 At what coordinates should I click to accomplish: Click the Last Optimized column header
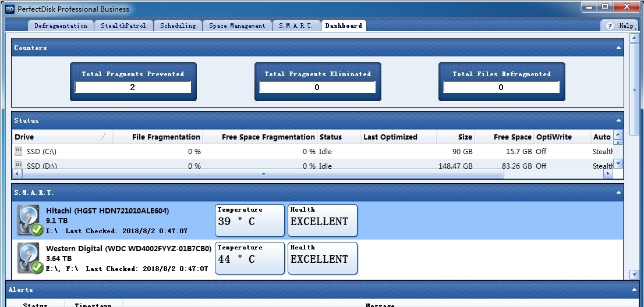click(x=399, y=137)
